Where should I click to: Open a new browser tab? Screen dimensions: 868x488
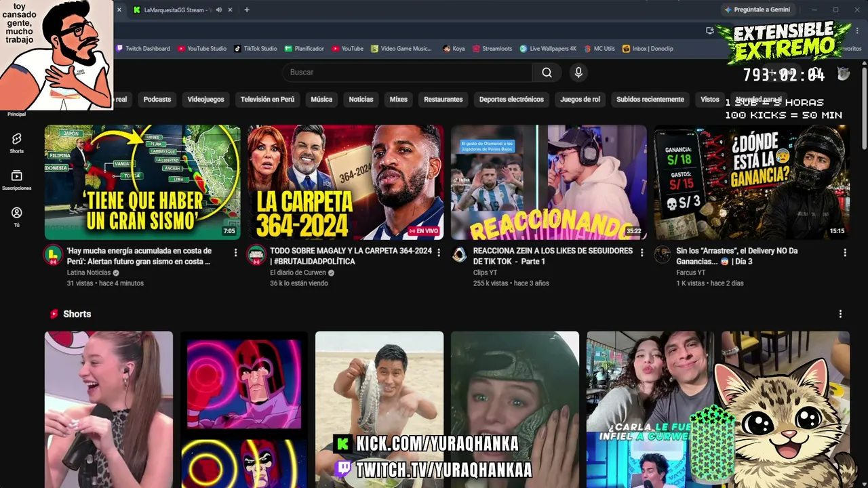[x=247, y=9]
